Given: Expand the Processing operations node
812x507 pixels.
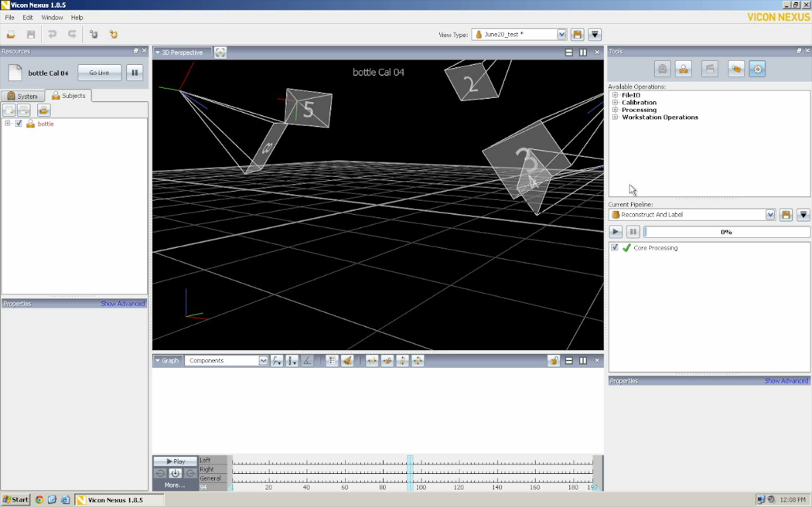Looking at the screenshot, I should coord(615,110).
